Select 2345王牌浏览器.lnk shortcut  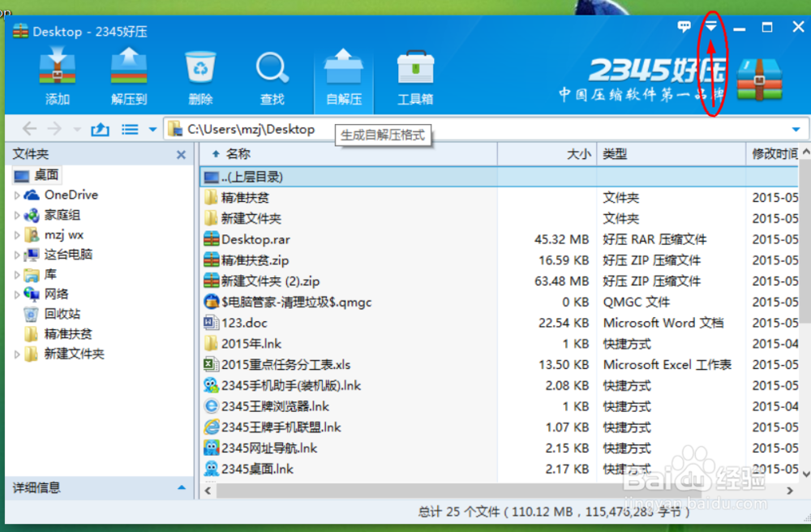click(x=499, y=406)
